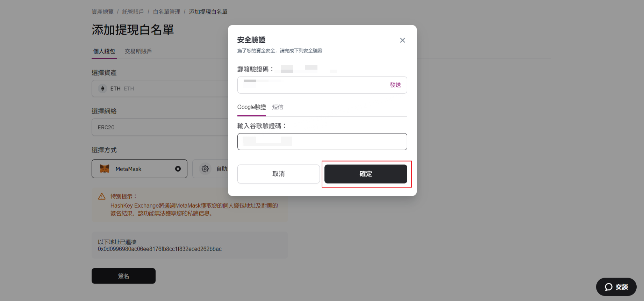Screen dimensions: 644x301
Task: Click the MetaMask fox icon
Action: tap(105, 169)
